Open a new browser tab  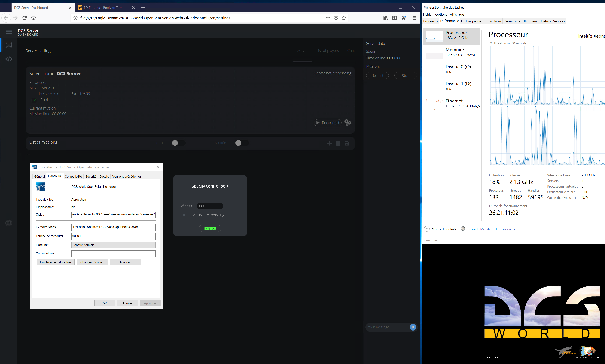coord(143,8)
